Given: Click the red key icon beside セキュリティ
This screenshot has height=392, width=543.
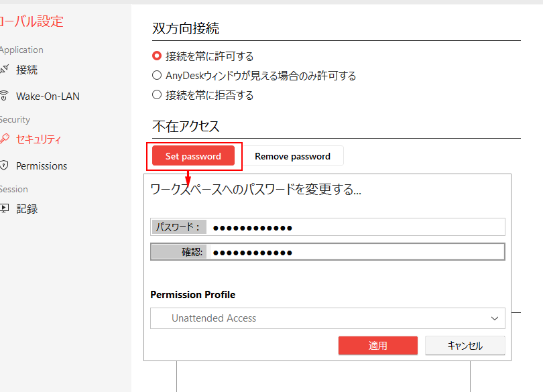Looking at the screenshot, I should [4, 139].
